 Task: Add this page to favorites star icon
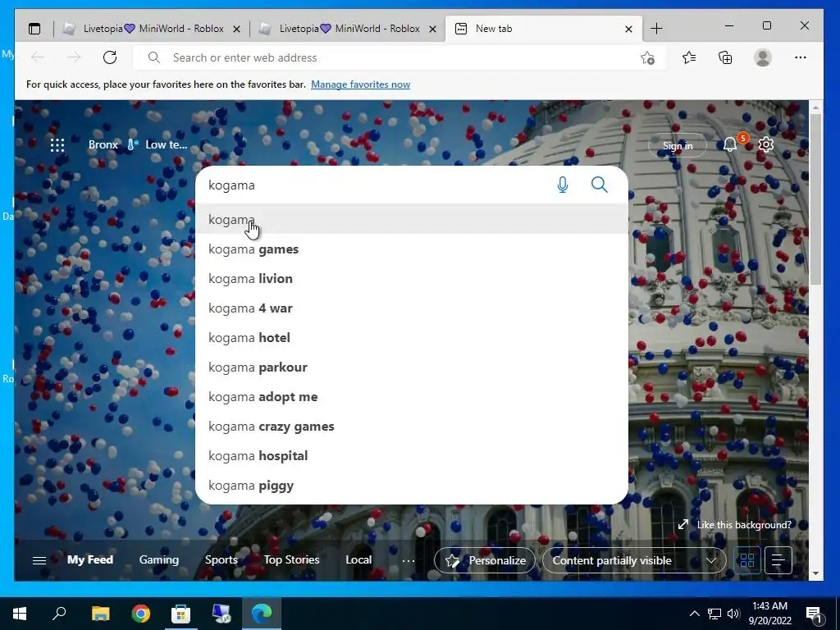[x=648, y=58]
